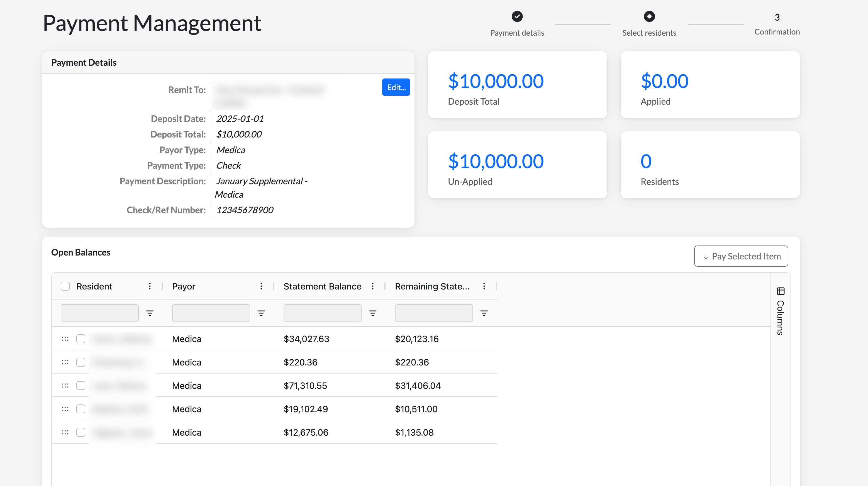868x486 pixels.
Task: Click Pay Selected Item button
Action: point(741,256)
